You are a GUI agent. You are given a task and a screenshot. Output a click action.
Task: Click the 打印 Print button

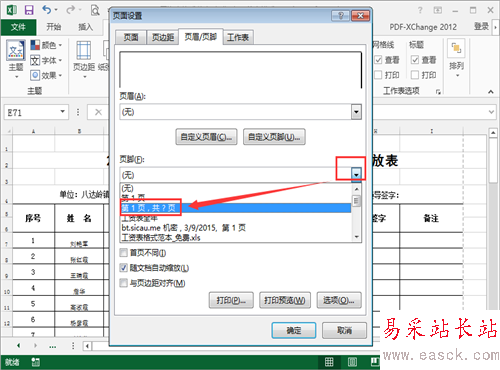[231, 300]
